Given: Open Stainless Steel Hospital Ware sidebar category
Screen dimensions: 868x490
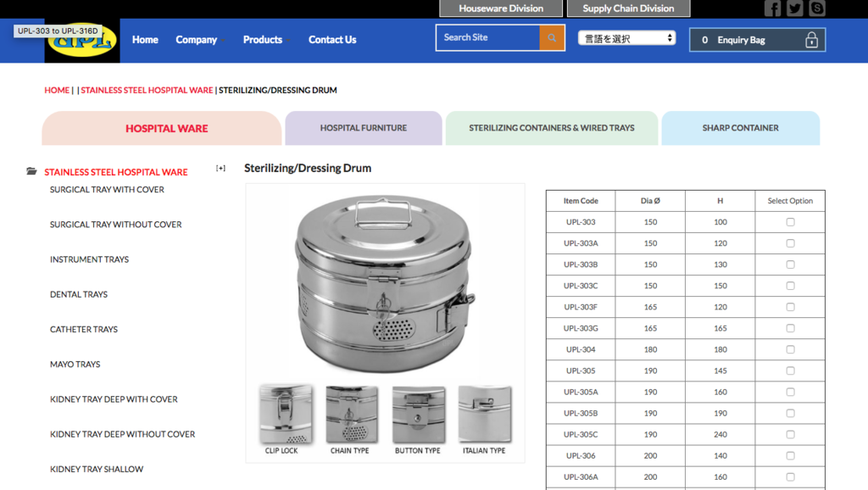Looking at the screenshot, I should coord(115,172).
